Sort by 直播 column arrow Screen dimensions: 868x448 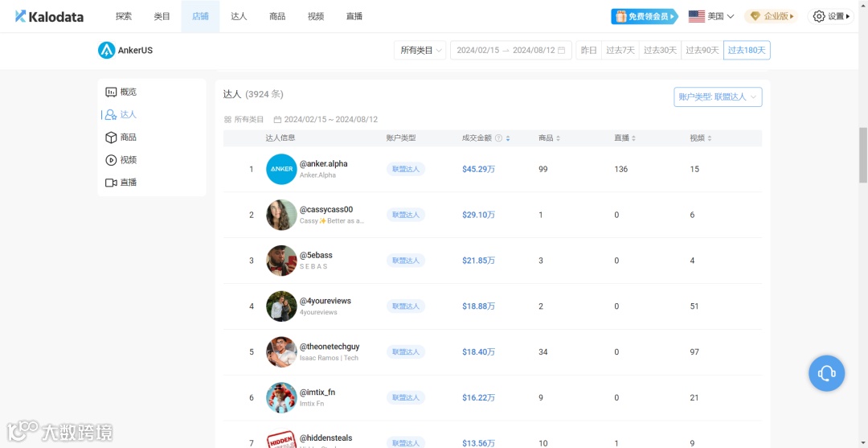(634, 138)
